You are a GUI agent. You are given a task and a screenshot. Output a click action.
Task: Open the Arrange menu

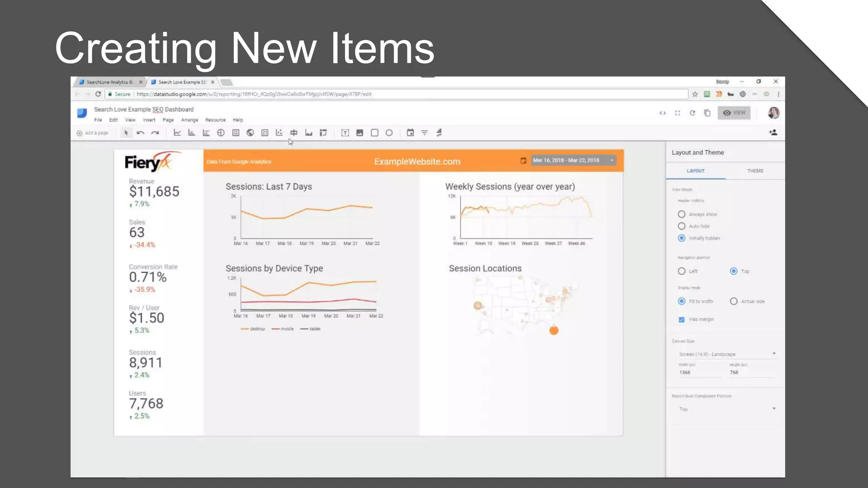189,120
